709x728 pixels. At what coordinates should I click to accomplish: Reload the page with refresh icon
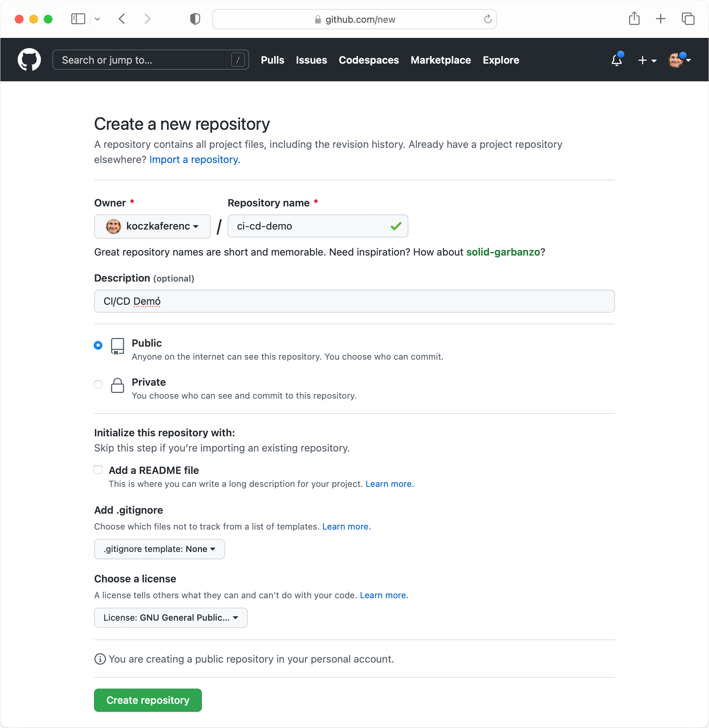point(488,19)
